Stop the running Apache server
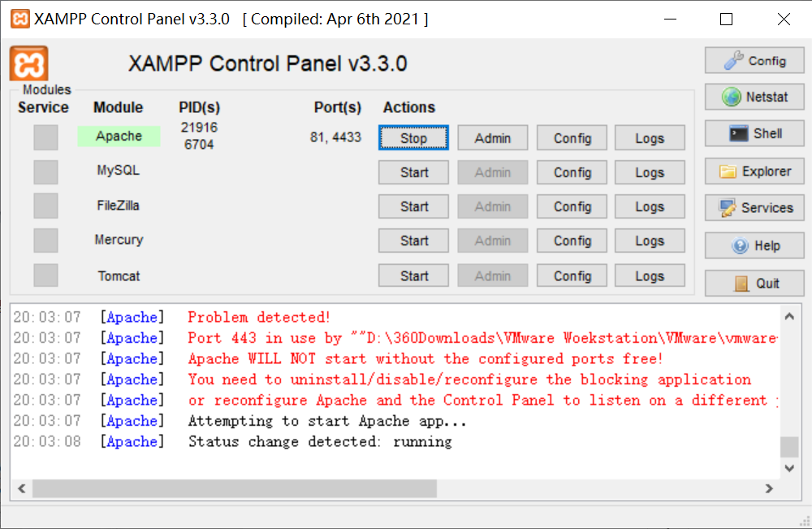This screenshot has width=812, height=529. click(413, 137)
